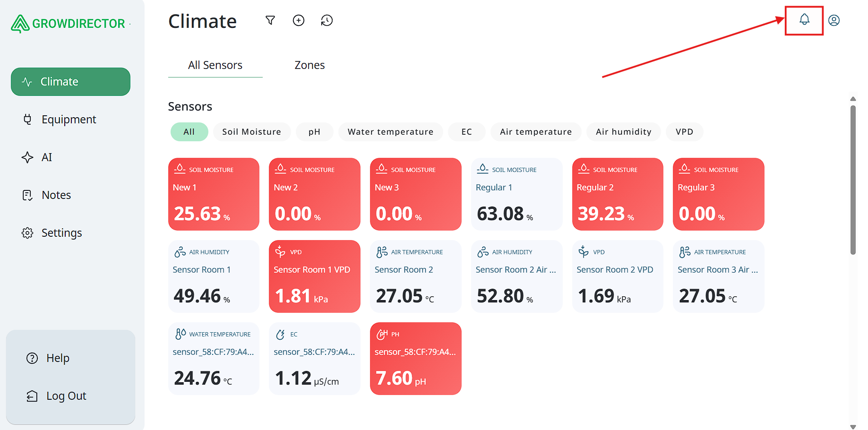Select the VPD filter chip
Image resolution: width=868 pixels, height=430 pixels.
point(684,132)
